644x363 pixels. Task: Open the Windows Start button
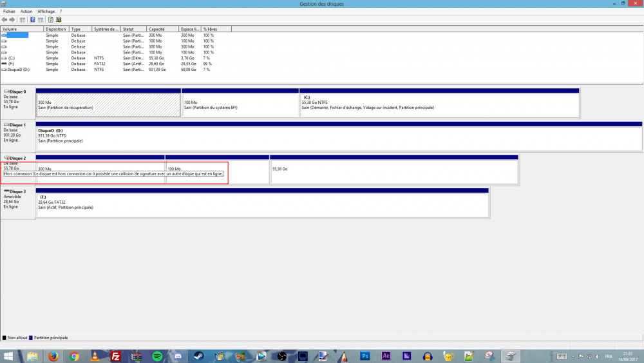tap(8, 357)
